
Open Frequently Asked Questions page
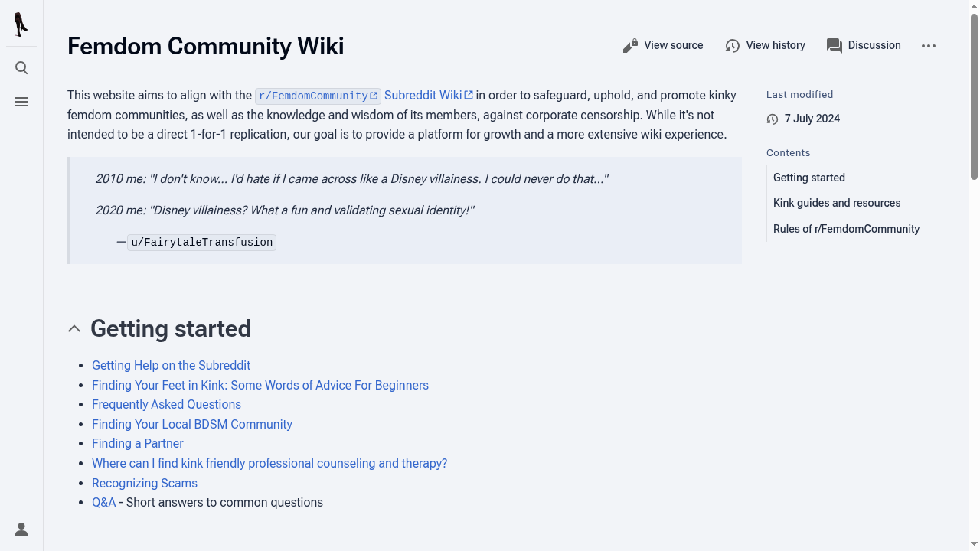[x=166, y=404]
